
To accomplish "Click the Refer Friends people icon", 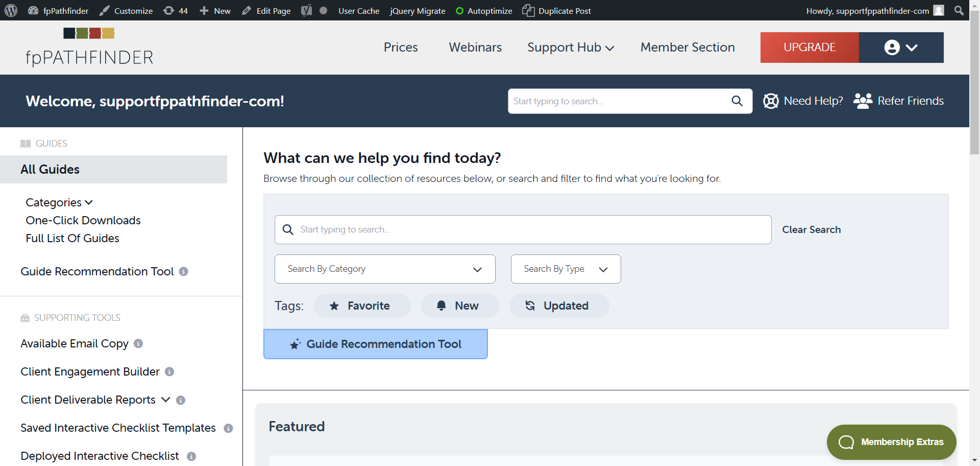I will 863,101.
